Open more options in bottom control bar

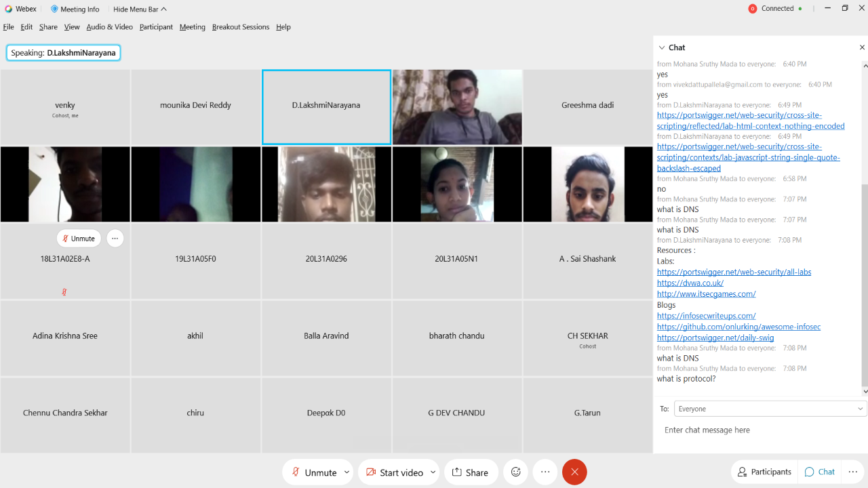click(545, 472)
